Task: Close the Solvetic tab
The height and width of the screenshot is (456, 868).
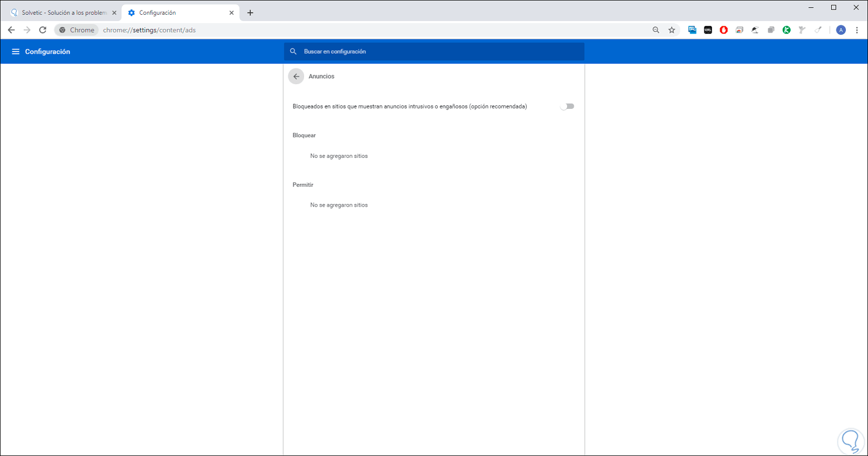Action: click(114, 13)
